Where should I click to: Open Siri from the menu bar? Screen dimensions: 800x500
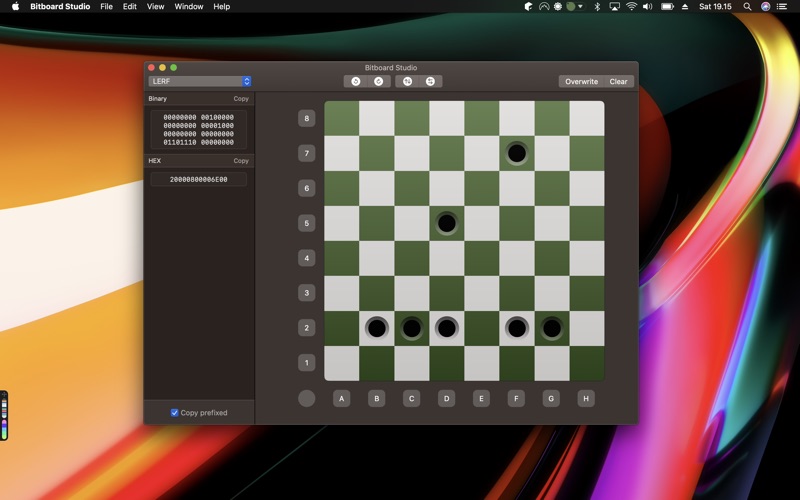(765, 7)
